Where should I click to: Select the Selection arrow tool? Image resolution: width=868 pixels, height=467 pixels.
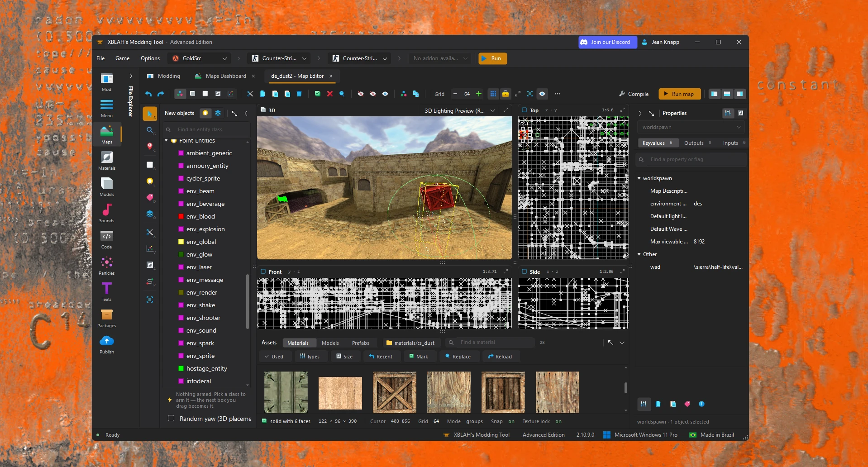click(150, 114)
